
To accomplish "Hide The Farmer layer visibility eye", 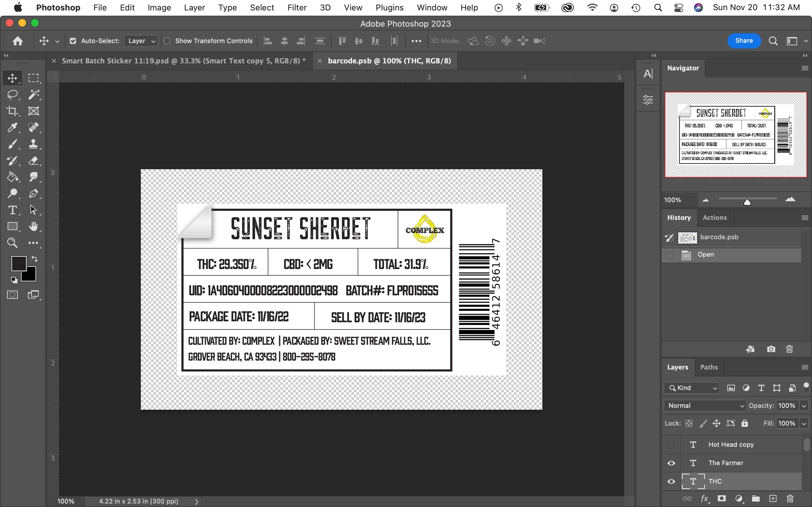I will click(x=671, y=463).
